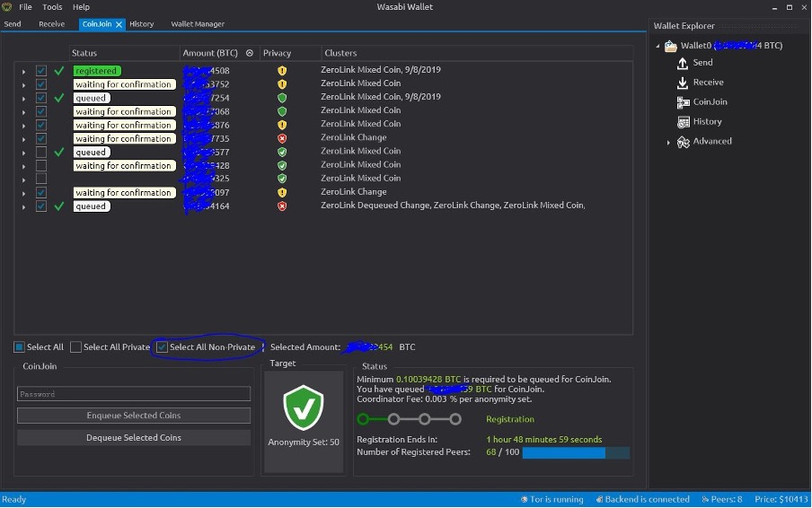Click the CoinJoin icon in Wallet Explorer

(x=683, y=102)
